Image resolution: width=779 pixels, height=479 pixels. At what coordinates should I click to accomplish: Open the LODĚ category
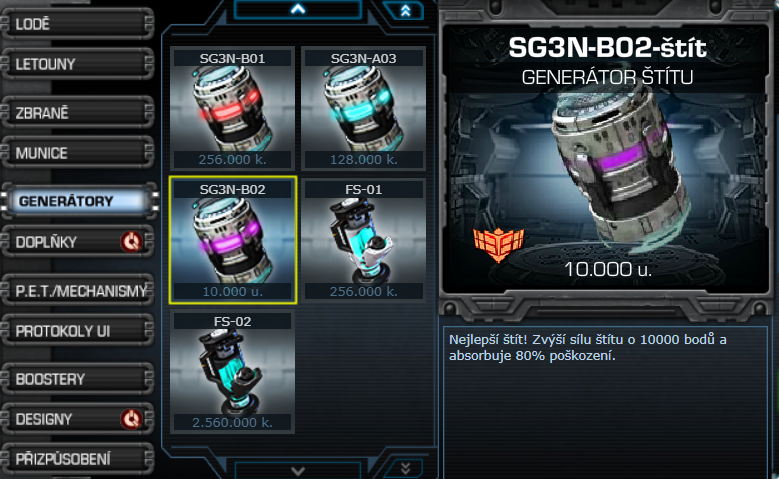point(78,23)
